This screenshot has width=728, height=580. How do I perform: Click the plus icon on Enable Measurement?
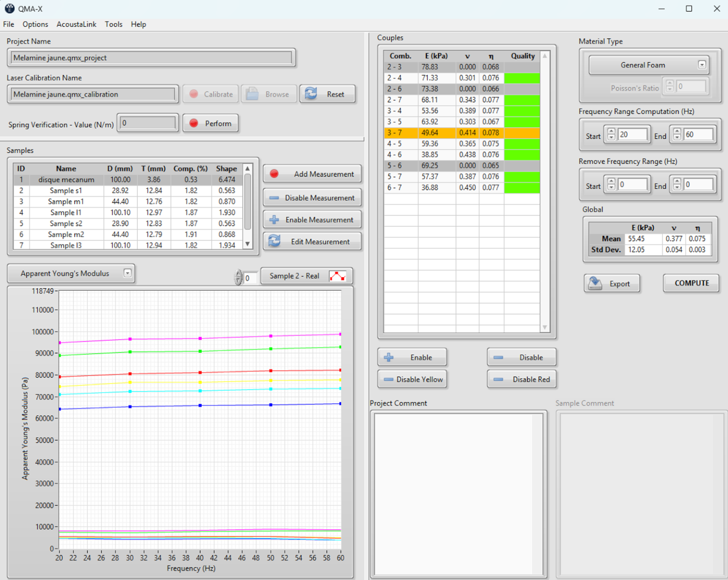(x=274, y=220)
